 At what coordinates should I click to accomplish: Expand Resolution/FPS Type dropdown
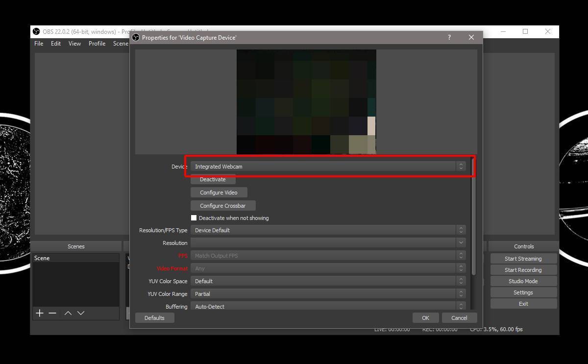coord(327,230)
